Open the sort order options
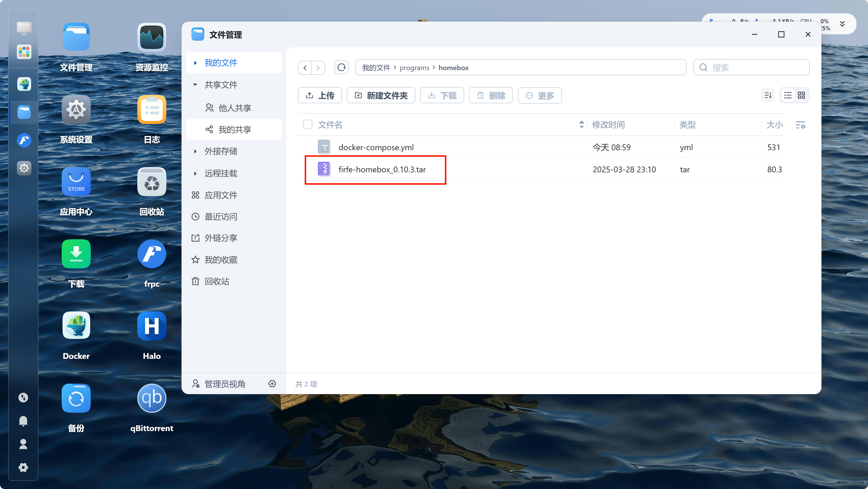Screen dimensions: 868x489 (x=768, y=95)
